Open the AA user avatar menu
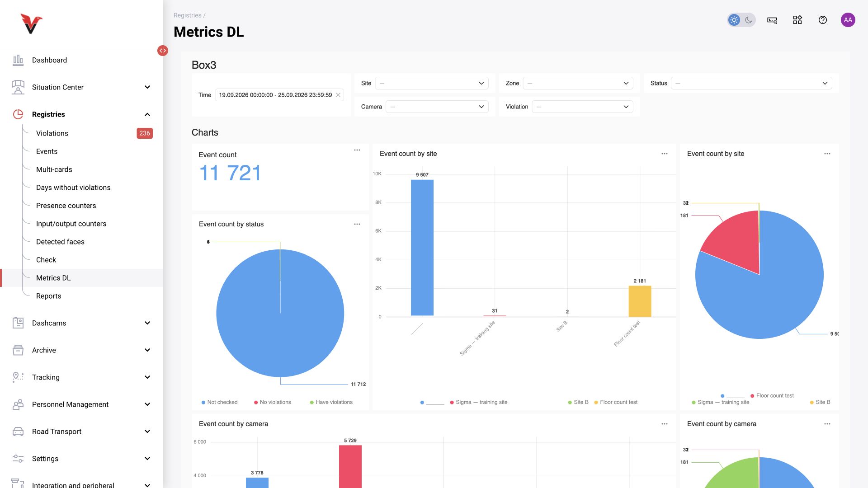Screen dimensions: 868x488 coord(848,20)
